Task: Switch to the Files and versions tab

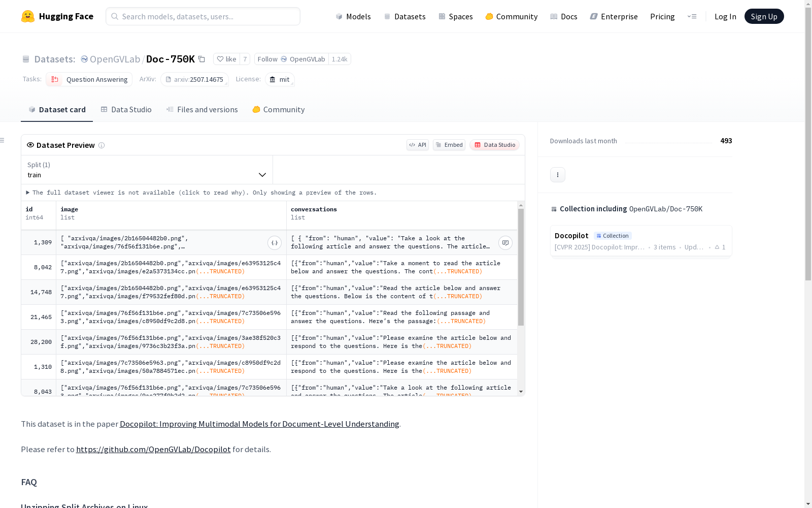Action: coord(202,110)
